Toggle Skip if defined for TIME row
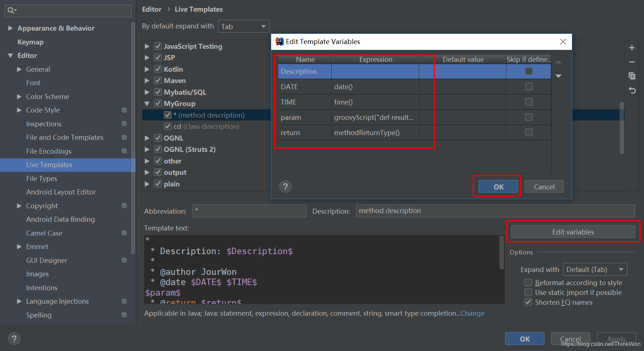This screenshot has height=351, width=644. pyautogui.click(x=529, y=102)
